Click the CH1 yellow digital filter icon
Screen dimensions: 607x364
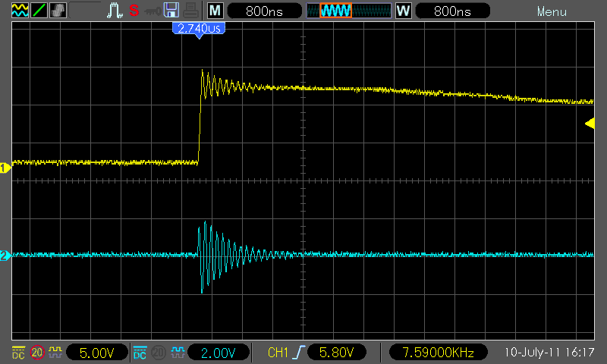click(x=55, y=353)
